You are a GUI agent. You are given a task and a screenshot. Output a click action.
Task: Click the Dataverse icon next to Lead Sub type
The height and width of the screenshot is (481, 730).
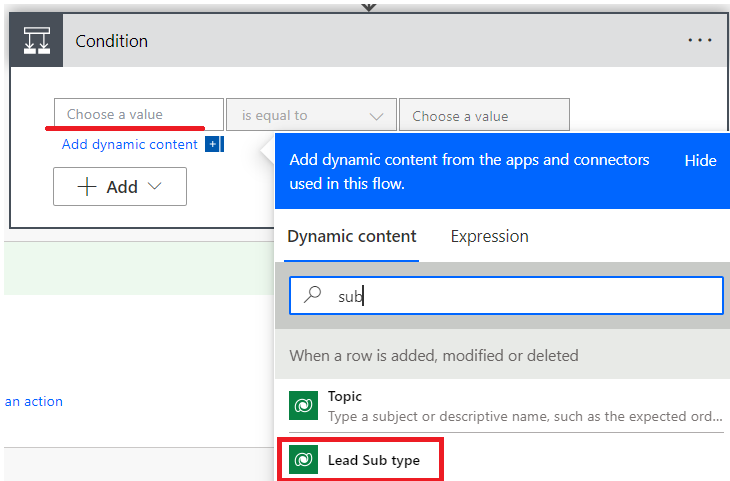pos(304,460)
